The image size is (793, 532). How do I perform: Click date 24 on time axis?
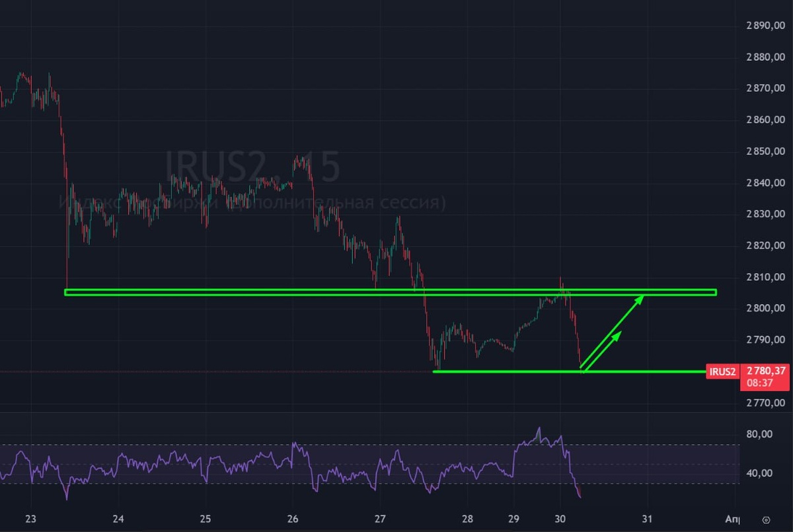click(x=118, y=518)
